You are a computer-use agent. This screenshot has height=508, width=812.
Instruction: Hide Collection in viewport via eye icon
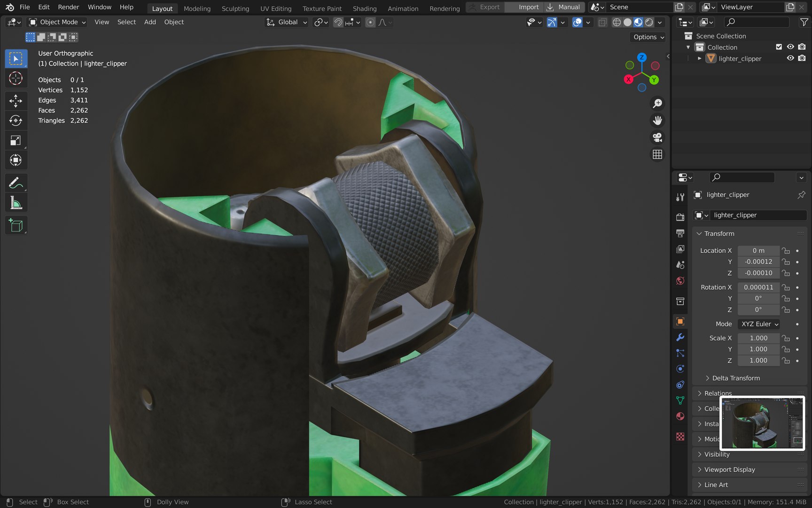pos(790,47)
